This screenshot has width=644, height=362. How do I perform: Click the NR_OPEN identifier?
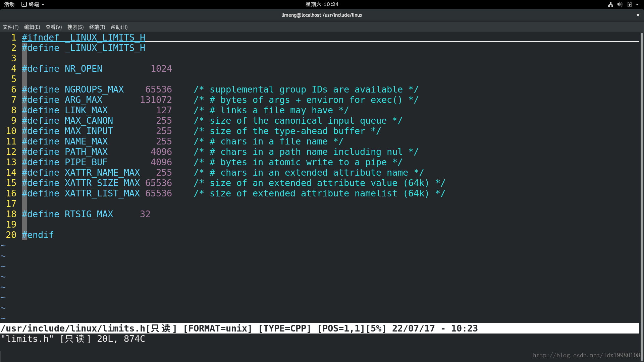coord(84,69)
